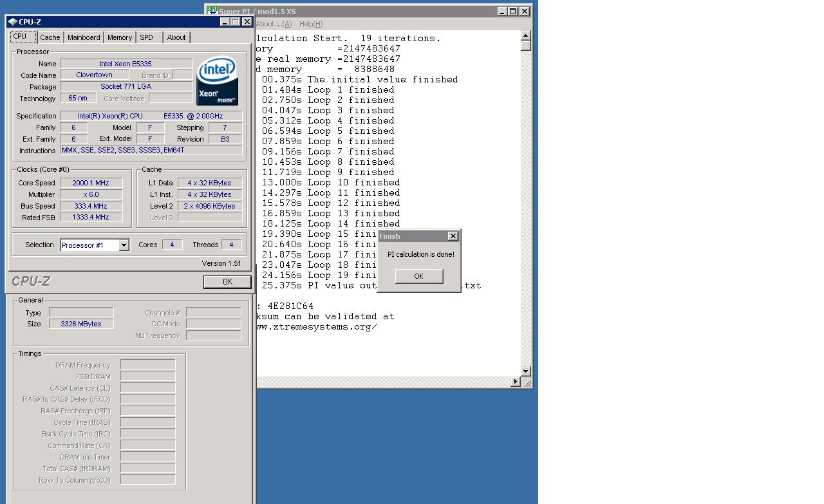This screenshot has width=824, height=504.
Task: Expand the Processor #1 selection dropdown
Action: point(124,245)
